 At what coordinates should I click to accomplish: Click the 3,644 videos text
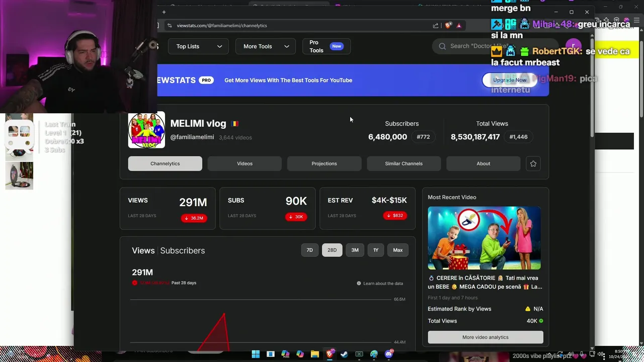(235, 138)
